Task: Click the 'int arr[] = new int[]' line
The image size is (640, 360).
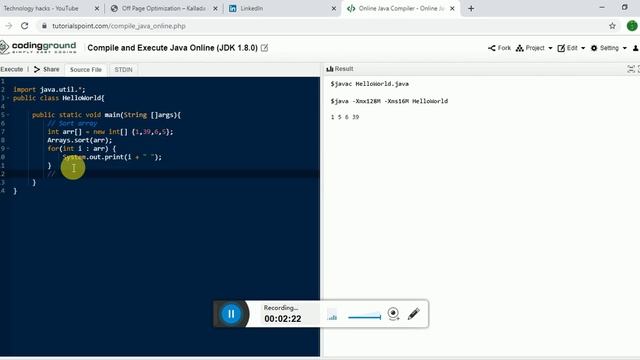Action: pyautogui.click(x=110, y=131)
